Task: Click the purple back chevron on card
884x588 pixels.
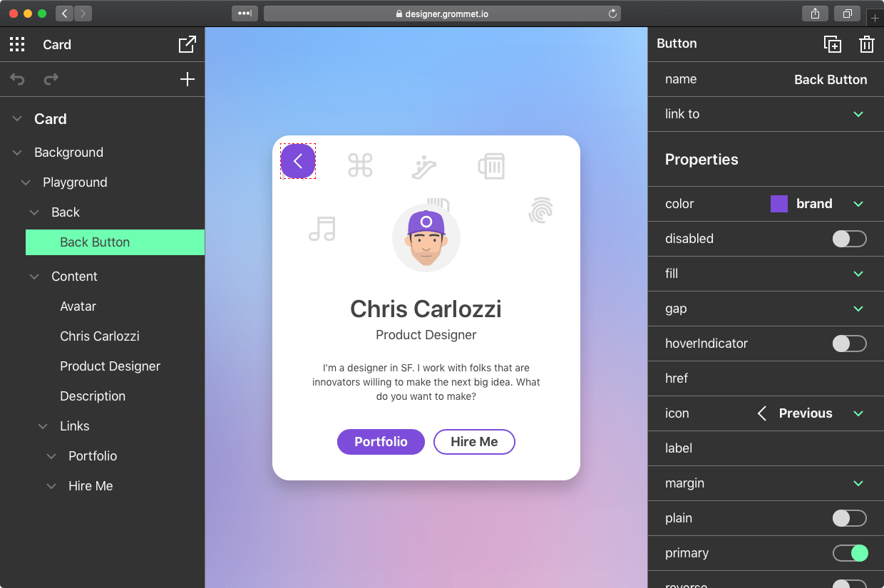Action: (298, 161)
